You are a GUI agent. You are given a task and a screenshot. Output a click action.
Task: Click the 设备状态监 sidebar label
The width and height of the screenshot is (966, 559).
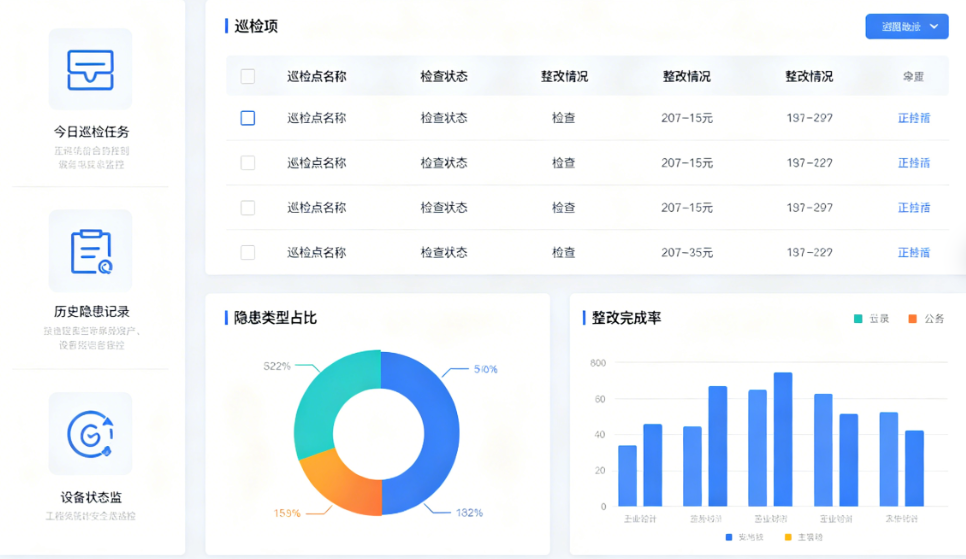click(x=91, y=497)
